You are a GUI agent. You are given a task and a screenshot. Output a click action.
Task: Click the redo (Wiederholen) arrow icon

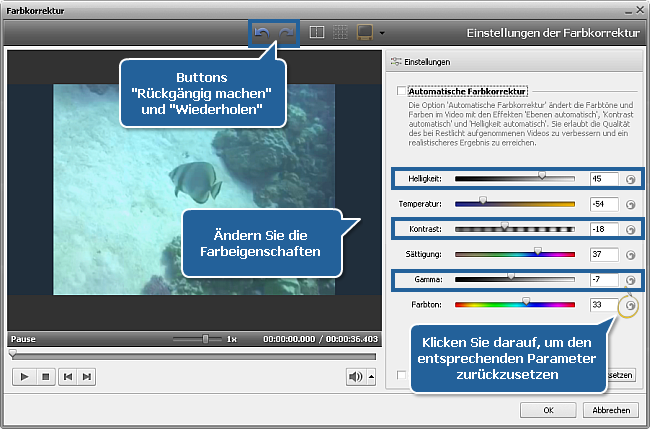(286, 33)
